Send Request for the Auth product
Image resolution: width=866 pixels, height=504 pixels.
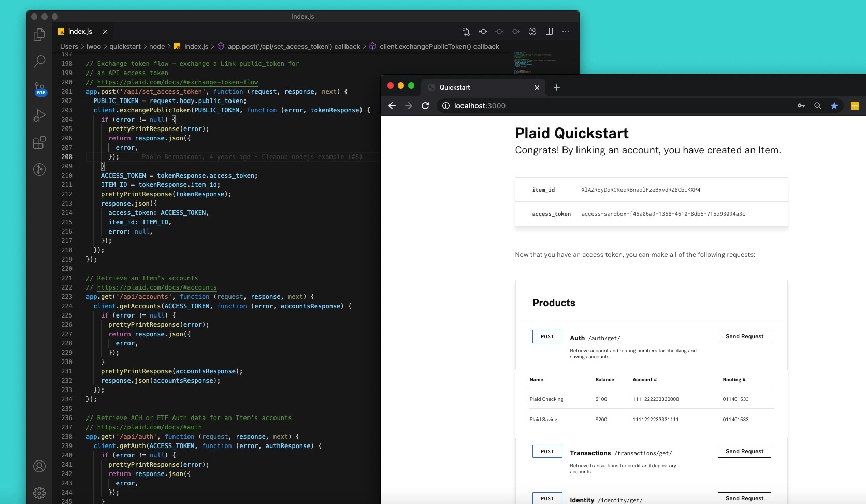(x=744, y=337)
